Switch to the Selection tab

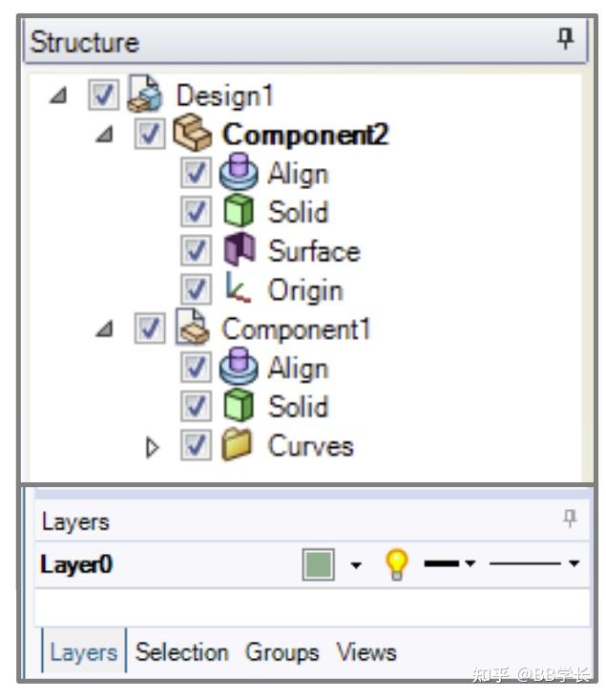pos(182,652)
